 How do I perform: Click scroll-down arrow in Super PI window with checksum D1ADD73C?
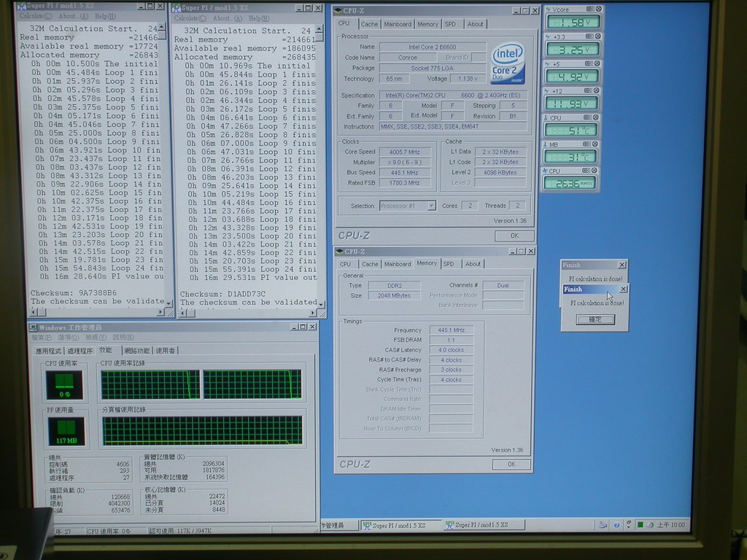coord(321,304)
